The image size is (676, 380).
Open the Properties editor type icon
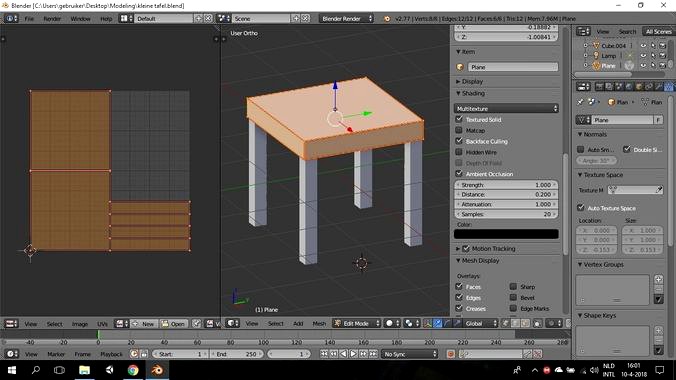coord(583,87)
